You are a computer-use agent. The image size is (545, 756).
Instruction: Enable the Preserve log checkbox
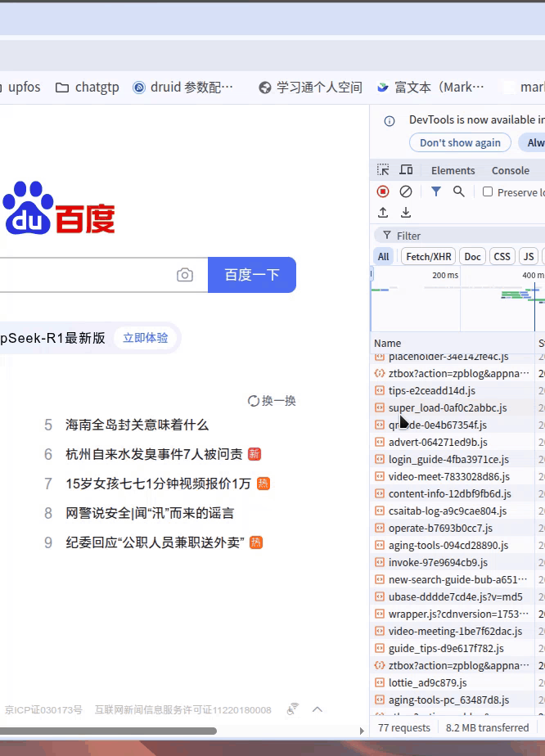(x=488, y=191)
